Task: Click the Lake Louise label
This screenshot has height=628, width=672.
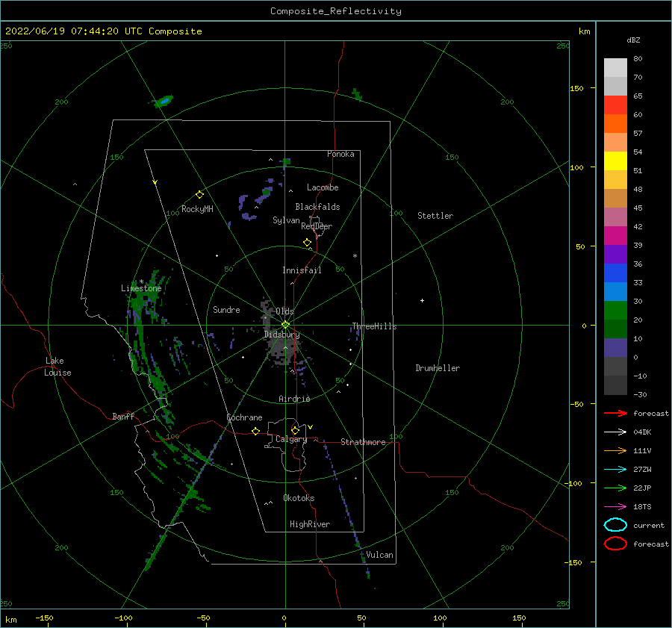Action: pos(57,367)
